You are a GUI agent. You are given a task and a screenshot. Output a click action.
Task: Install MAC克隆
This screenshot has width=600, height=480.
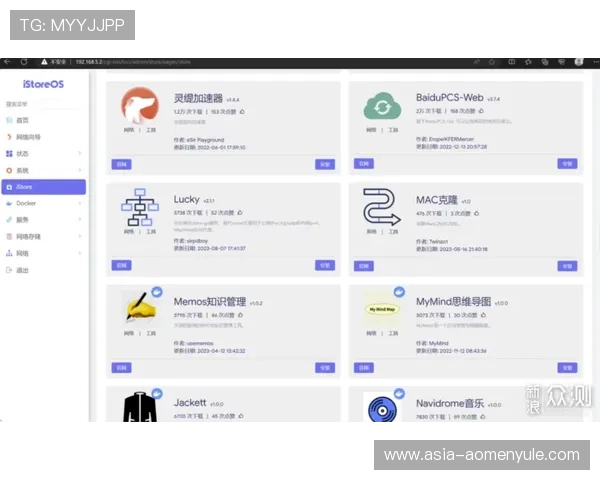(x=567, y=266)
